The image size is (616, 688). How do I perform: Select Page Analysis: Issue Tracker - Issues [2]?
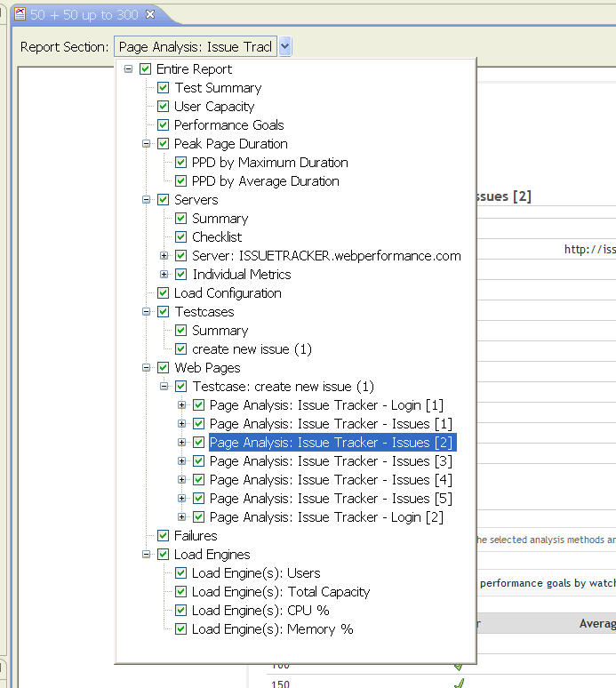click(331, 443)
